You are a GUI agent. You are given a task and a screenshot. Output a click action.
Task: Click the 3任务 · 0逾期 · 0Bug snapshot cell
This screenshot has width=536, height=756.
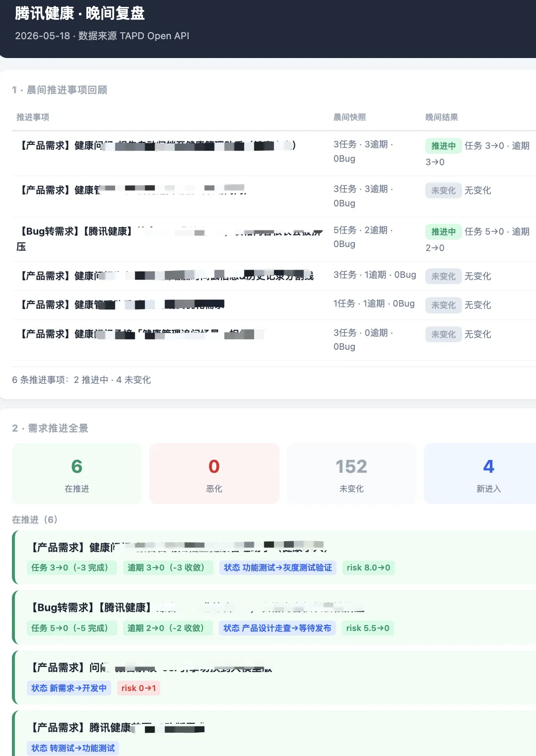point(363,340)
